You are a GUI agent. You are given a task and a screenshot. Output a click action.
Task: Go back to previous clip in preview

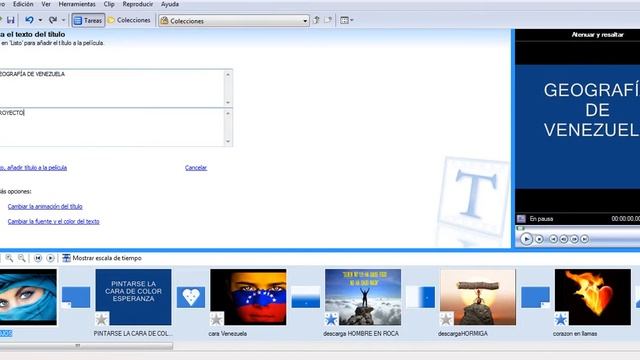click(x=553, y=239)
